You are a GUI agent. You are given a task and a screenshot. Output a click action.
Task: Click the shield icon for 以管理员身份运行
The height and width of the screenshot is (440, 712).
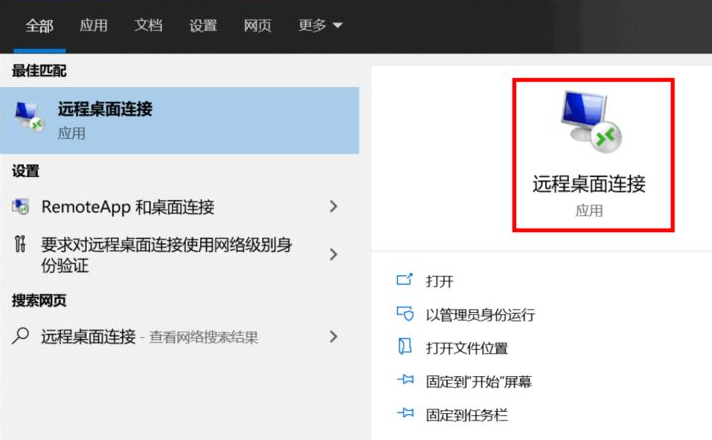[x=405, y=314]
